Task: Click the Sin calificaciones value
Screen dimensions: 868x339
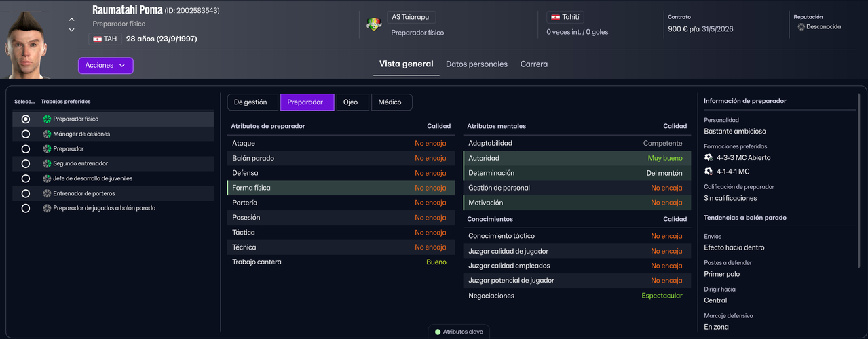Action: tap(730, 198)
